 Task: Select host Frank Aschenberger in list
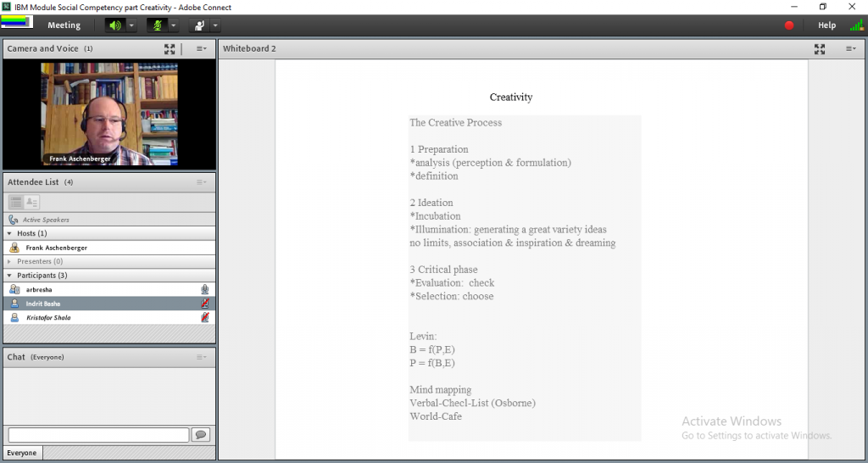point(109,248)
